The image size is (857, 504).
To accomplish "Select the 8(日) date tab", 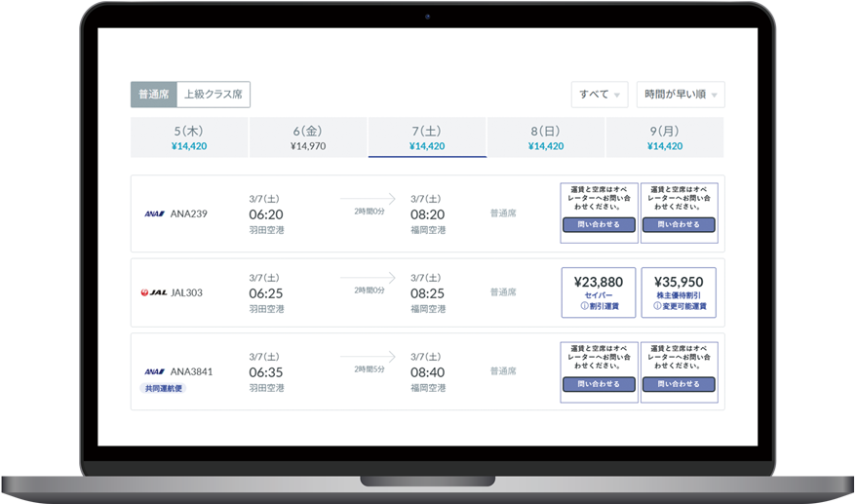I will click(x=546, y=137).
